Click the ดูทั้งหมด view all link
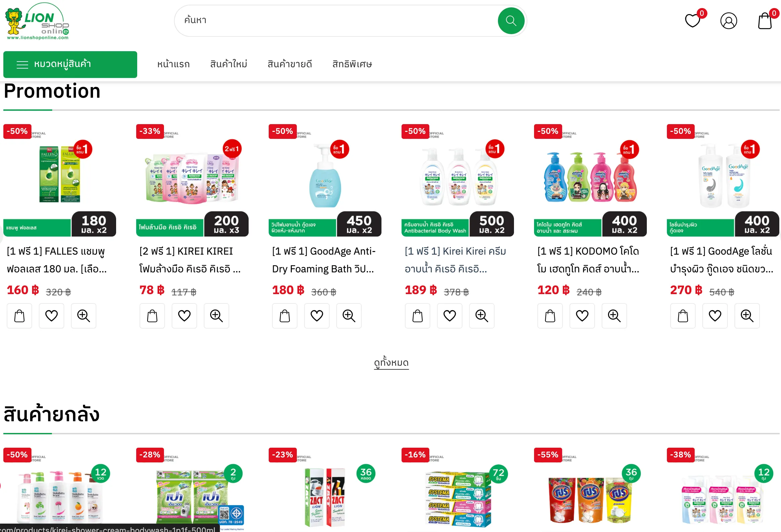The image size is (781, 532). tap(391, 363)
